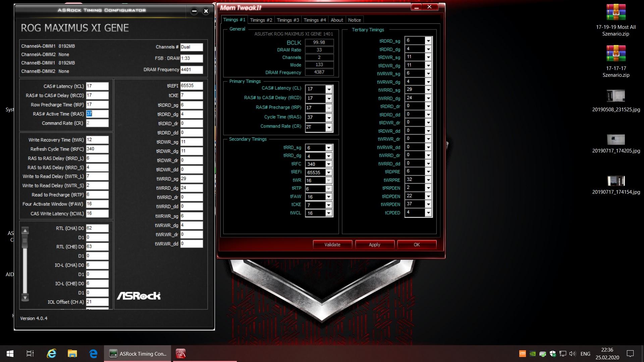Image resolution: width=644 pixels, height=362 pixels.
Task: Click BCLK value field in Mem TweakIt
Action: click(319, 42)
